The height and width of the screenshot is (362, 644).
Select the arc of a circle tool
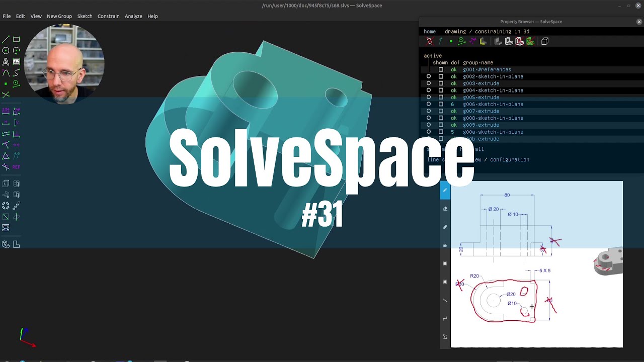[17, 51]
